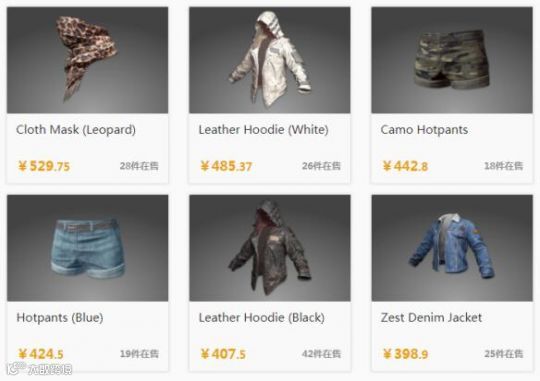The image size is (540, 381).
Task: Select the ¥407.5 price label
Action: (223, 354)
